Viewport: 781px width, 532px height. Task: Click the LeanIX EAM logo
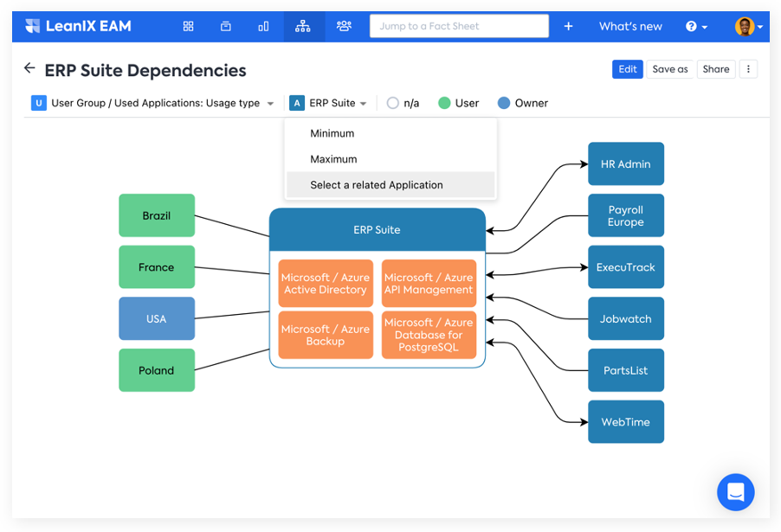[78, 26]
